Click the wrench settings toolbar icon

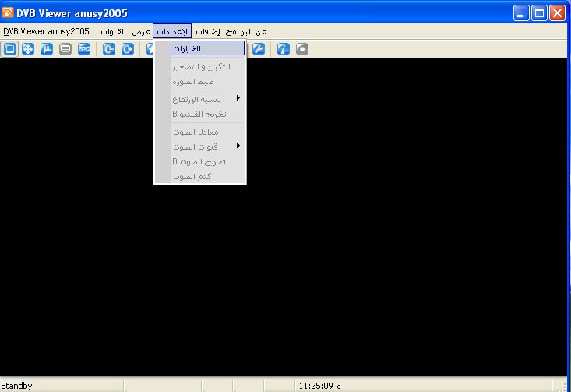259,49
